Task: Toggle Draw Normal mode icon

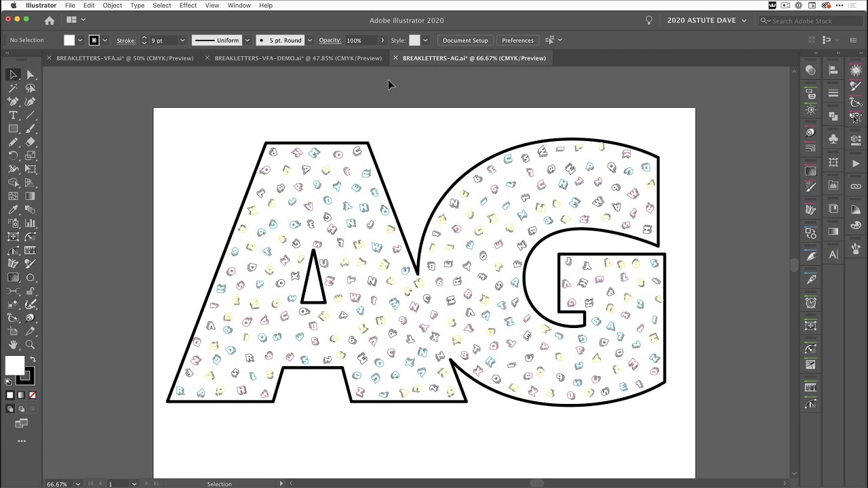Action: click(10, 409)
